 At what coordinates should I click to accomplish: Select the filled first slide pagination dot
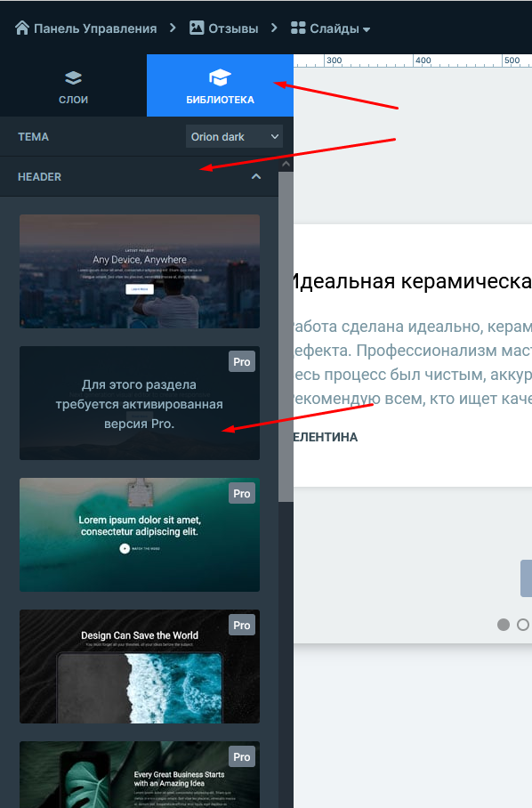pos(504,625)
